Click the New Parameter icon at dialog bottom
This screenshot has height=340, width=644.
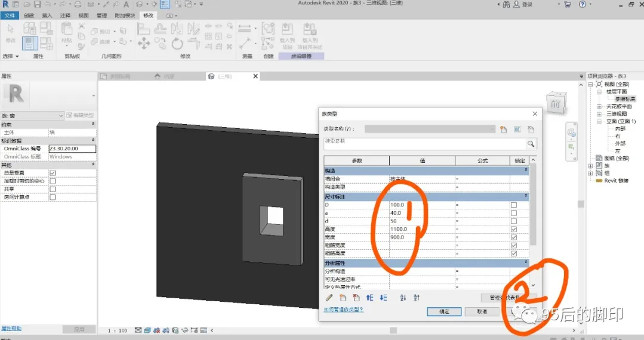tap(343, 298)
